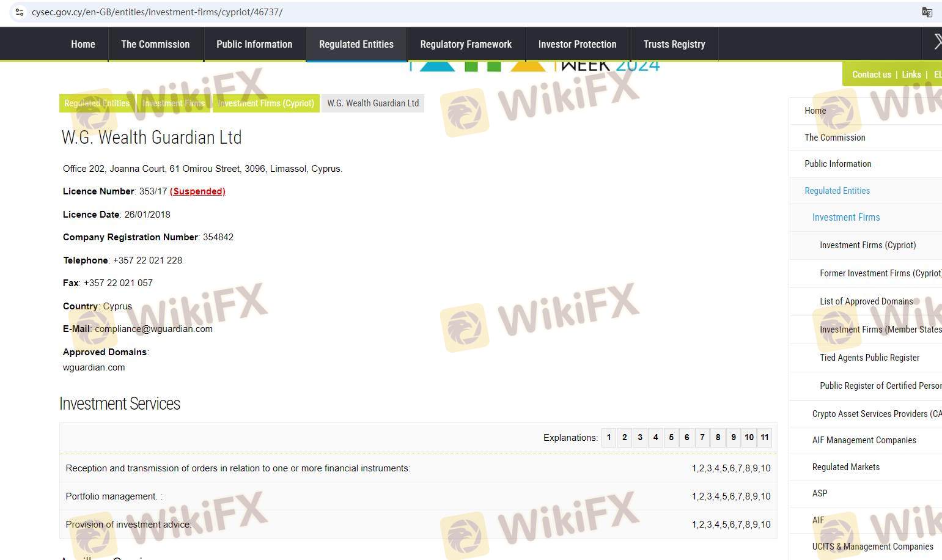Open the Investor Protection menu
This screenshot has width=942, height=560.
[577, 44]
